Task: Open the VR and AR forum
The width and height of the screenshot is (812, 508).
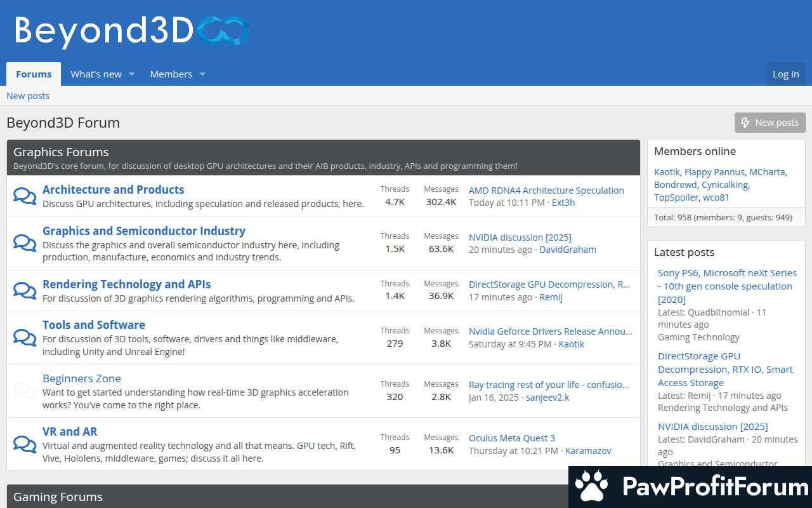Action: (70, 431)
